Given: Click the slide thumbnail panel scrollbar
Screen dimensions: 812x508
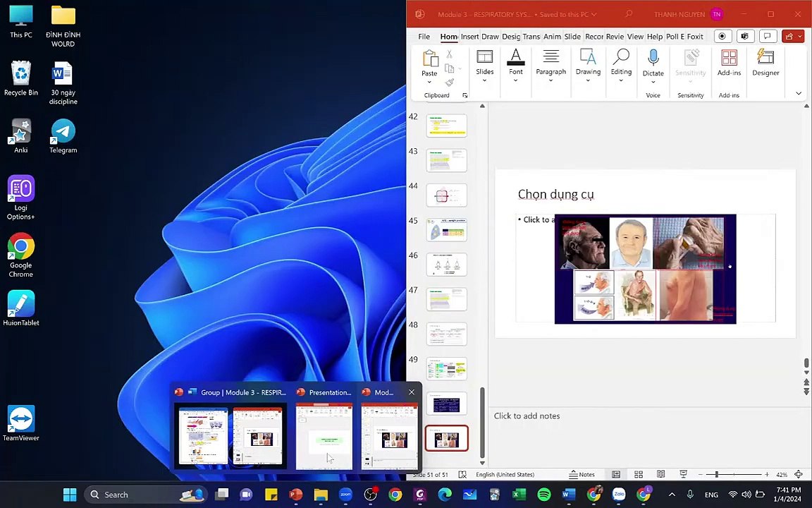Looking at the screenshot, I should pyautogui.click(x=483, y=423).
